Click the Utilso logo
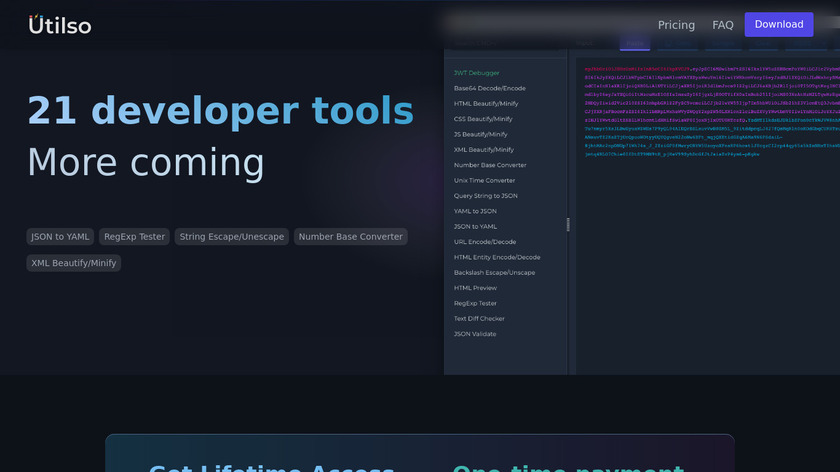This screenshot has height=472, width=840. 60,24
